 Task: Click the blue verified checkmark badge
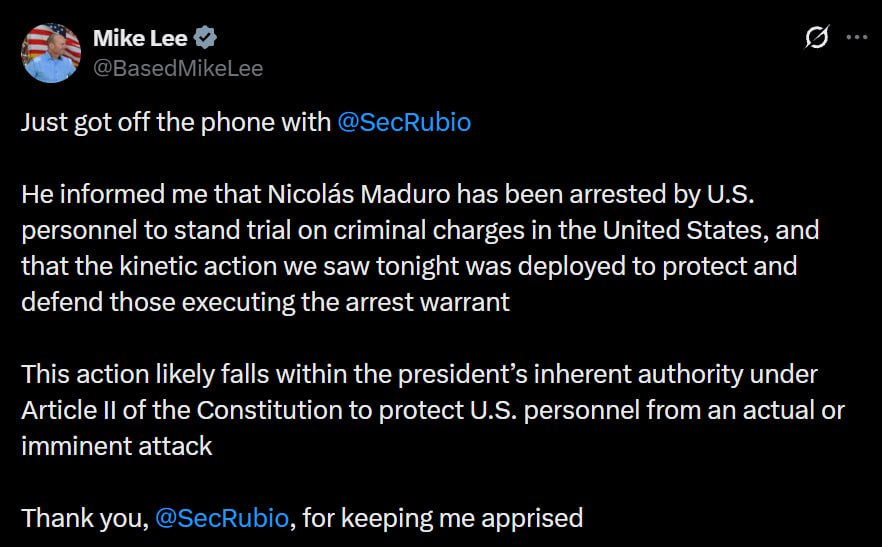206,39
